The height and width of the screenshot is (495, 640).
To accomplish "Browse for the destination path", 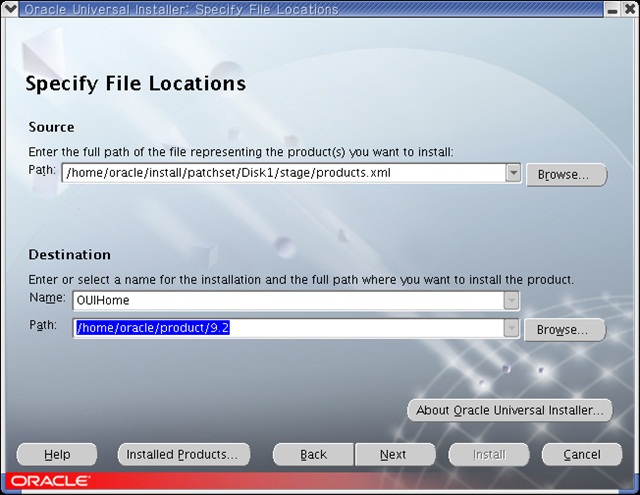I will (x=565, y=330).
